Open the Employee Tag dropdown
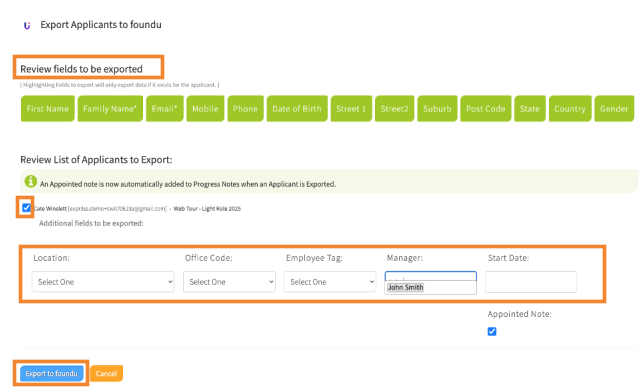Image resolution: width=643 pixels, height=391 pixels. [x=330, y=282]
